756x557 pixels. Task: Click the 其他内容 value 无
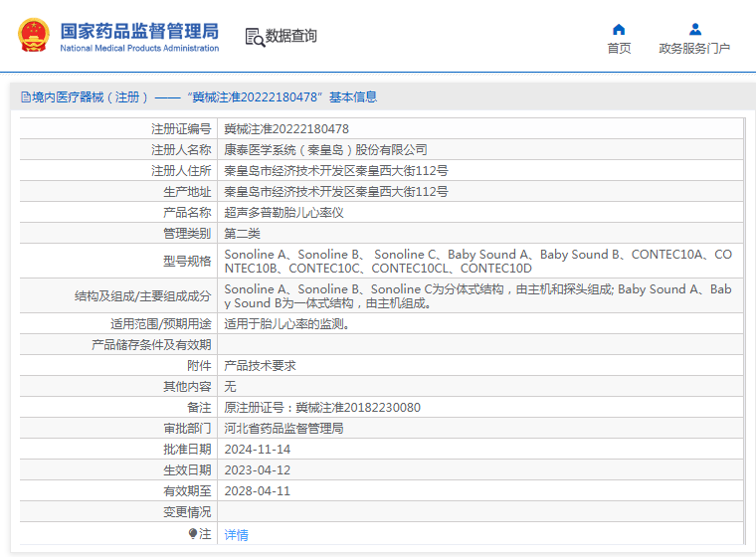(230, 387)
